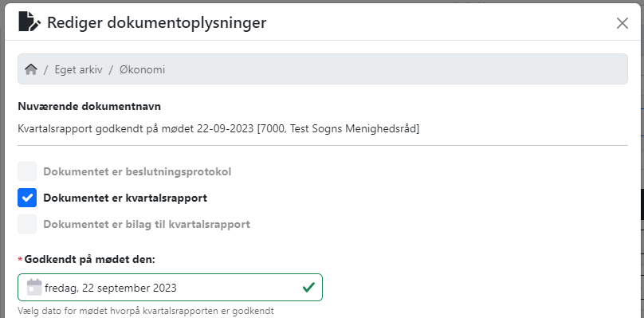
Task: Click the label Dokumentet er kvartalsrapport
Action: (125, 198)
